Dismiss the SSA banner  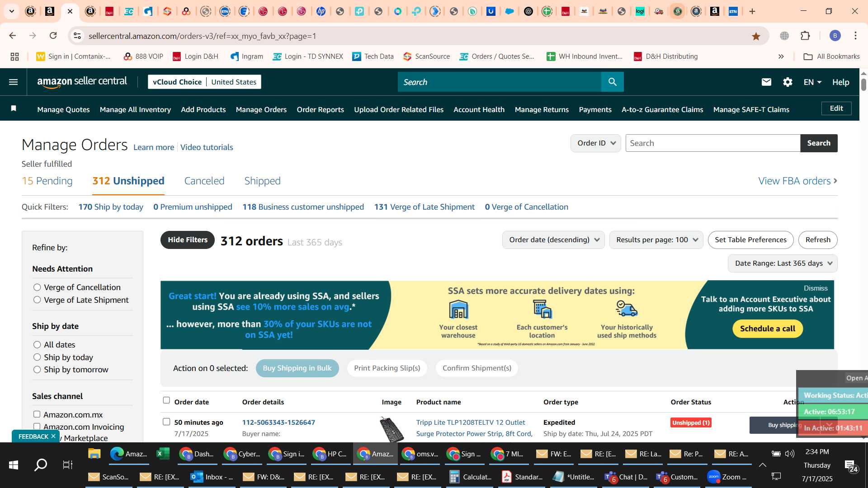click(x=816, y=288)
